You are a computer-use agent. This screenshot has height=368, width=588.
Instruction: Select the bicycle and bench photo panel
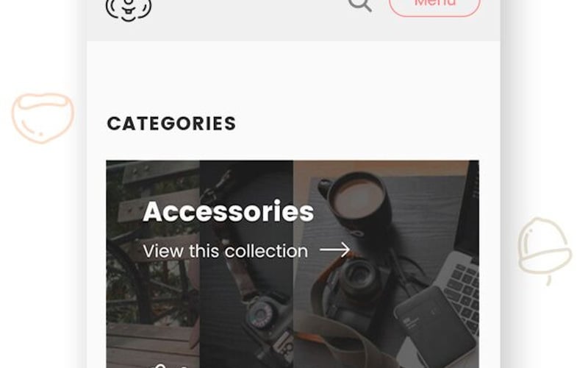(153, 264)
